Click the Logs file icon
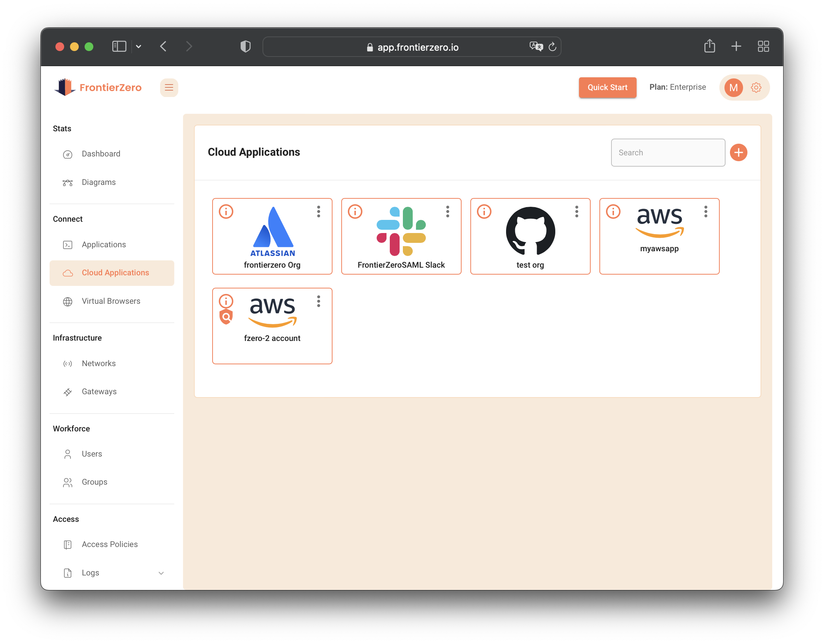 click(x=67, y=573)
